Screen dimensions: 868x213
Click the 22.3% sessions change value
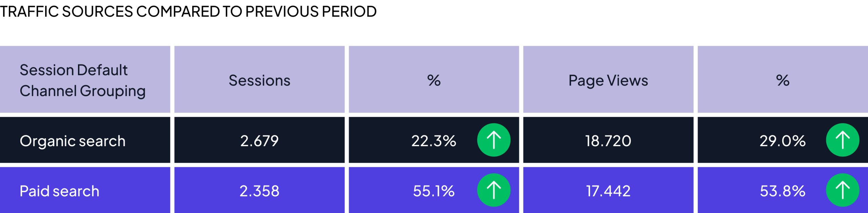[434, 141]
